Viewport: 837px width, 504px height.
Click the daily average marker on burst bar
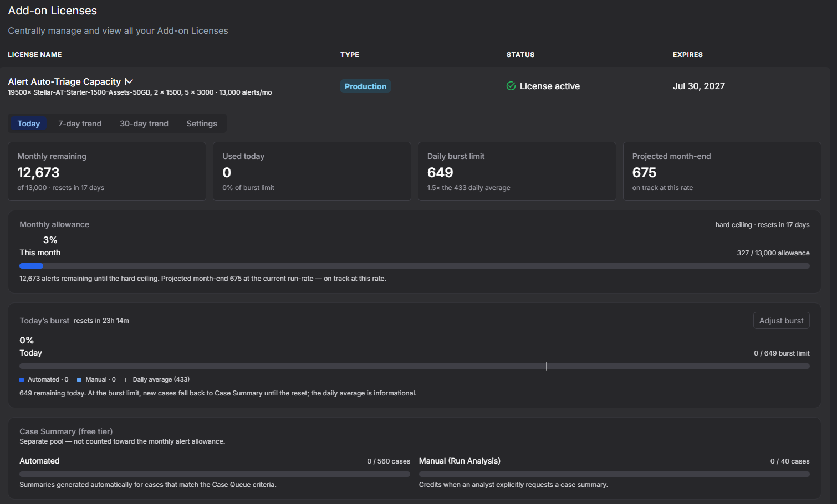point(547,366)
